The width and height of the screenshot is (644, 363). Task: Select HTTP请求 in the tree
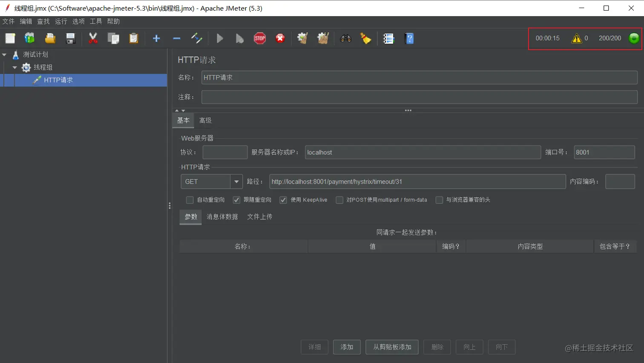point(58,80)
